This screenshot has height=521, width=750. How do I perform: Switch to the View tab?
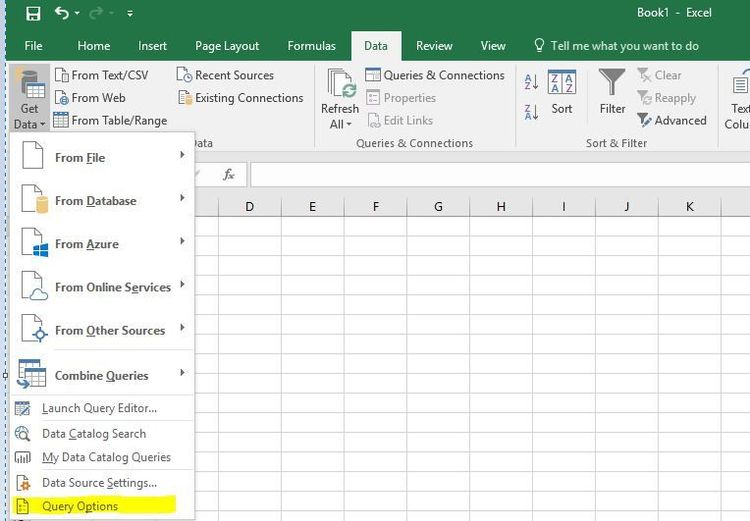pos(493,46)
